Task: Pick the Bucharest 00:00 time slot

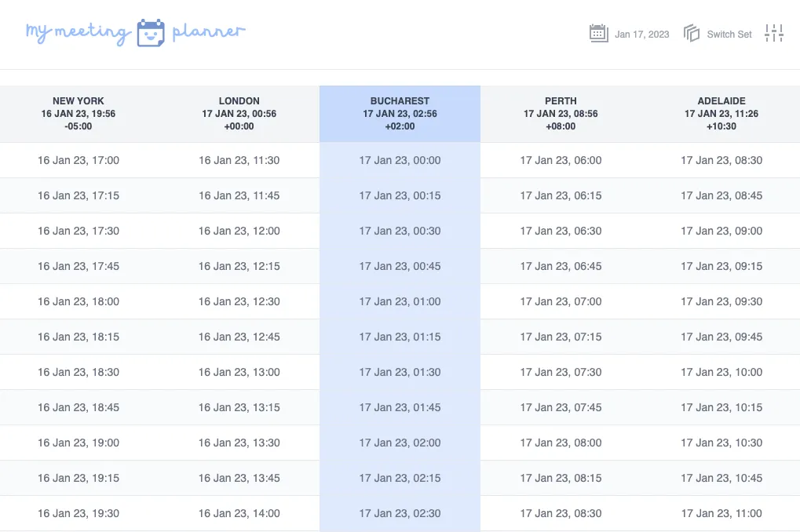Action: tap(400, 160)
